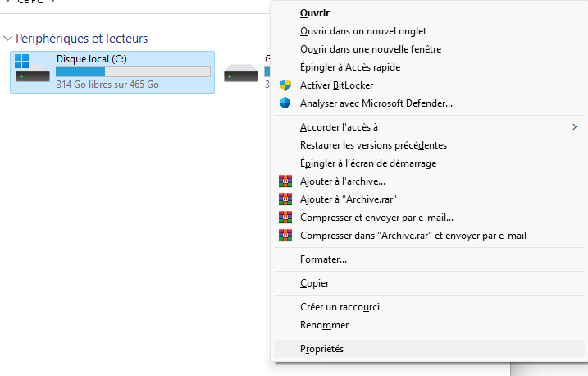Click WinRAR icon beside Compresser et envoyer par e-mail...
This screenshot has width=588, height=376.
[x=285, y=218]
